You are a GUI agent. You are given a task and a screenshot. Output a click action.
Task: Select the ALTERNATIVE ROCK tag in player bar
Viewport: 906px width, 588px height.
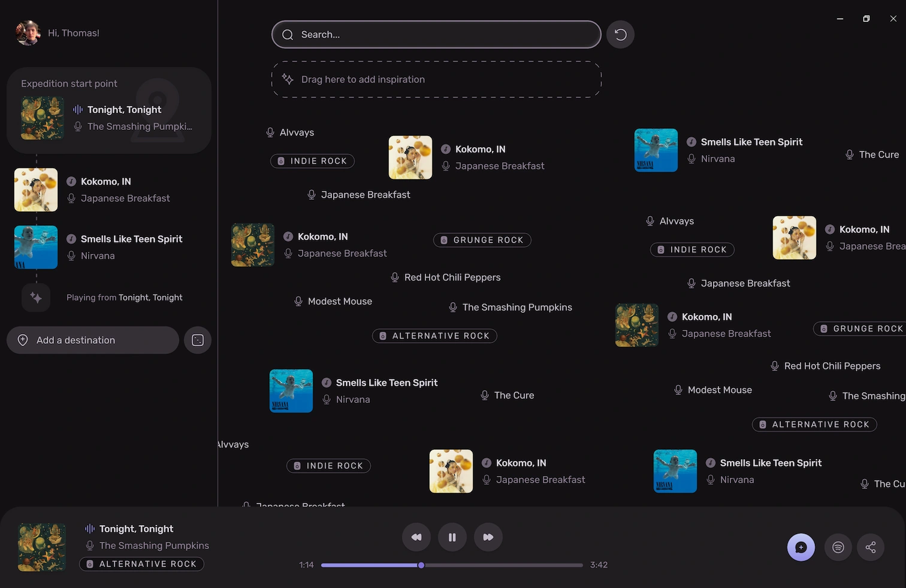pyautogui.click(x=142, y=564)
